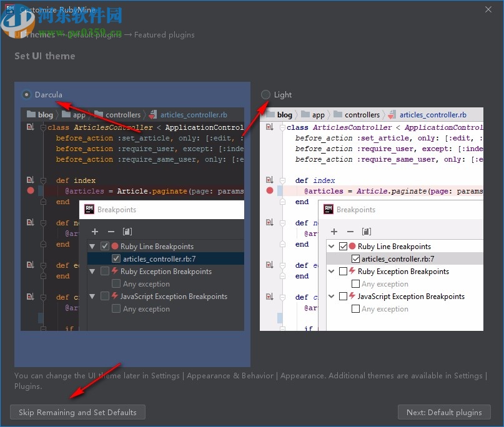Click the app folder icon in Light preview
The height and width of the screenshot is (427, 504).
[305, 114]
